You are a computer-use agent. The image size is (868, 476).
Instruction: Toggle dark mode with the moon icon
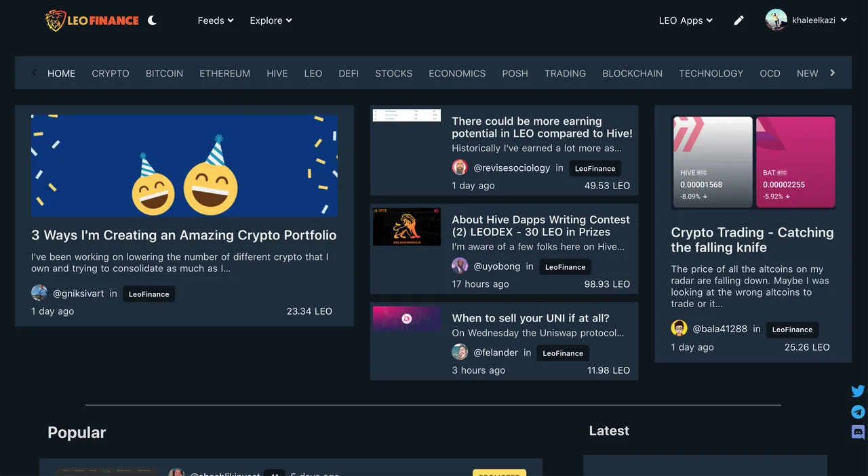coord(152,20)
